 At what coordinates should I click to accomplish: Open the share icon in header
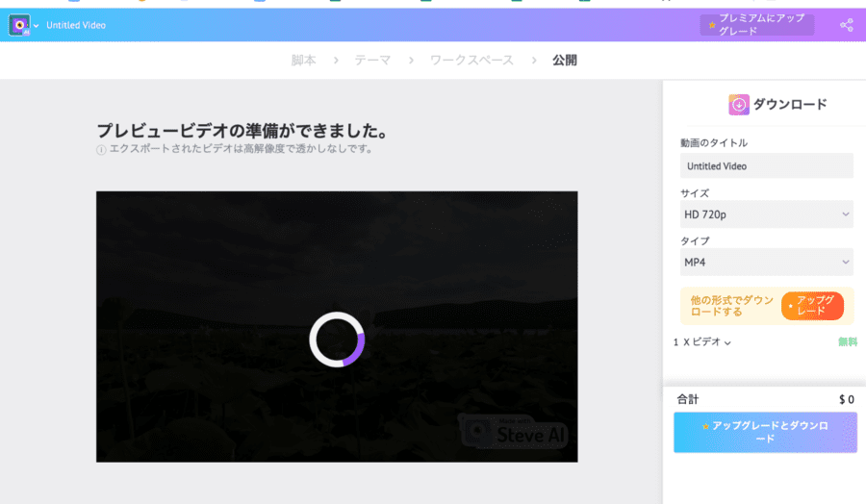tap(846, 25)
